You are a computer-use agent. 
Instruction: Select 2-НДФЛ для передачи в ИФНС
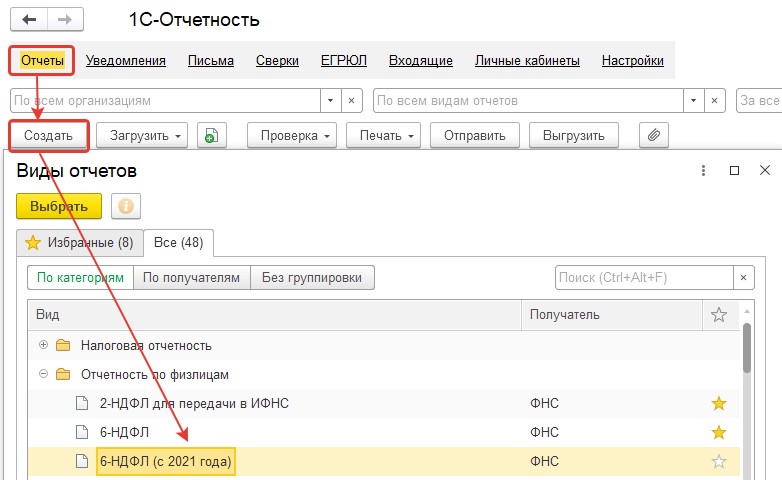click(384, 404)
